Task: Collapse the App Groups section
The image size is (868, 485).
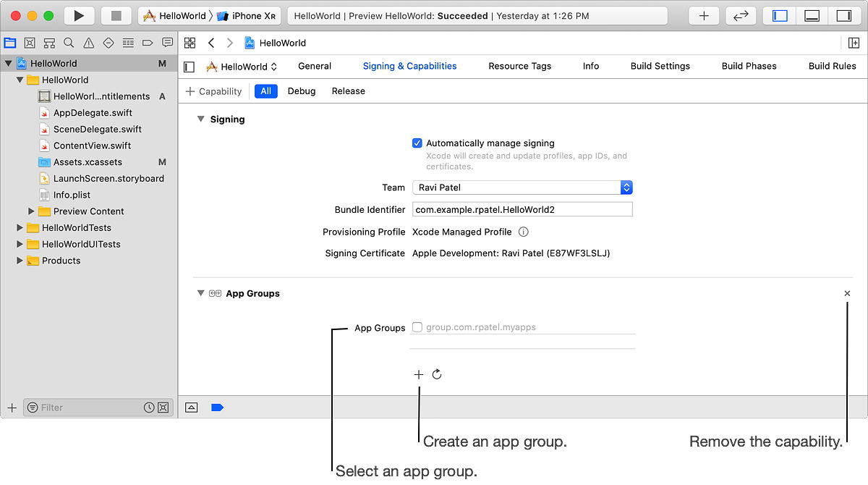Action: (201, 294)
